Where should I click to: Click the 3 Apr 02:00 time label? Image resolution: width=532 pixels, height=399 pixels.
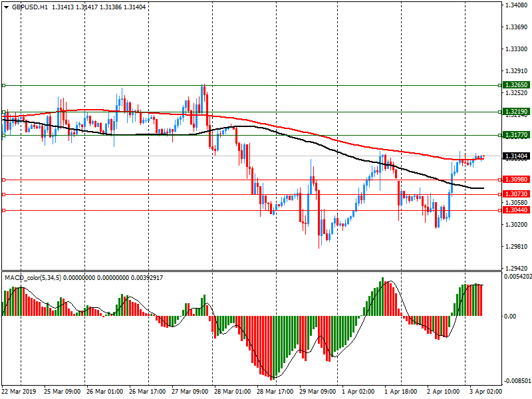(486, 392)
